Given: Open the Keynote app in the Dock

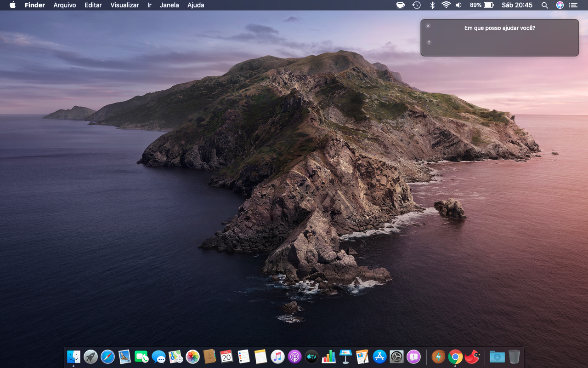Looking at the screenshot, I should point(345,356).
